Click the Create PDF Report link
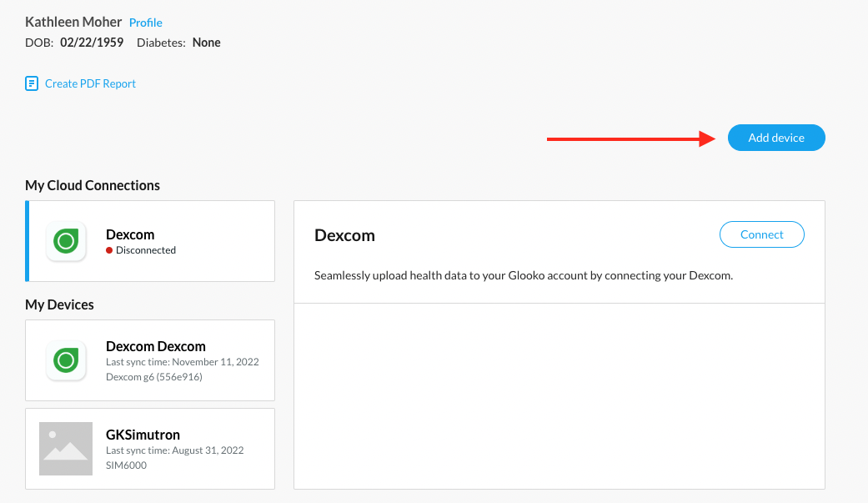Viewport: 868px width, 503px height. (x=90, y=83)
